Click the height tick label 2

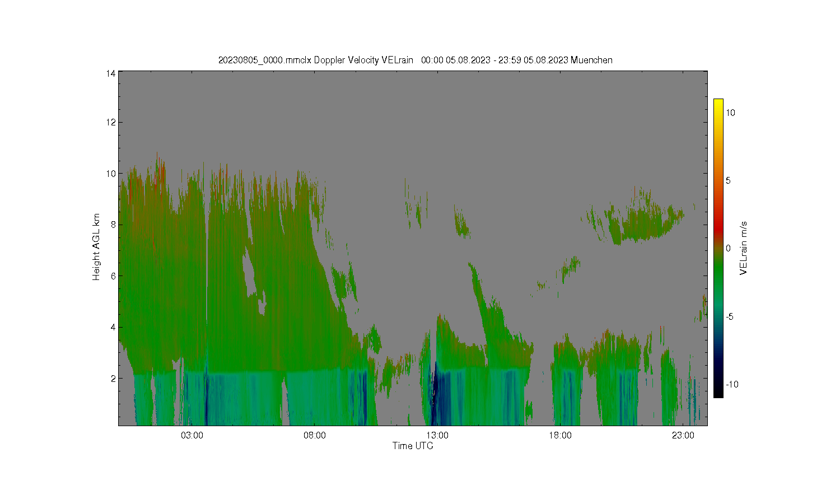pyautogui.click(x=113, y=379)
